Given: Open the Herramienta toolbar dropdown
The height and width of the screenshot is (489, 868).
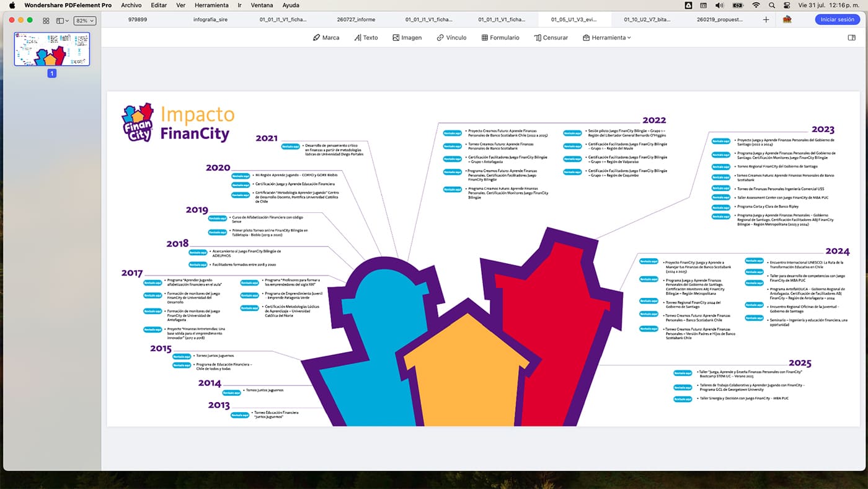Looking at the screenshot, I should 607,37.
